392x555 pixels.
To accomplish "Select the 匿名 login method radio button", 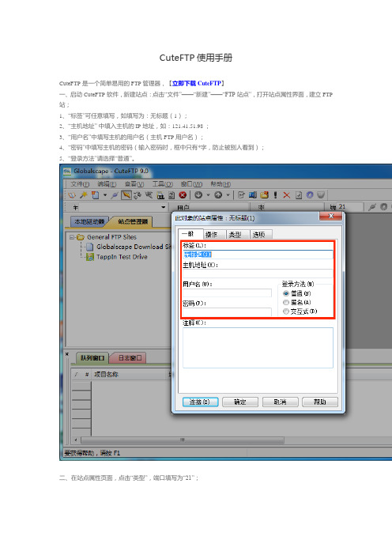I will pos(286,302).
